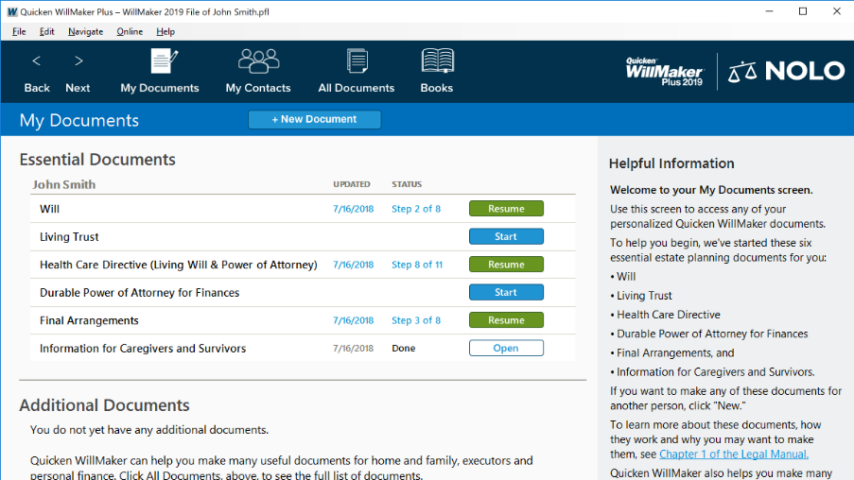This screenshot has height=480, width=854.
Task: Click the Quicken WillMaker Plus 2019 logo
Action: click(x=664, y=71)
